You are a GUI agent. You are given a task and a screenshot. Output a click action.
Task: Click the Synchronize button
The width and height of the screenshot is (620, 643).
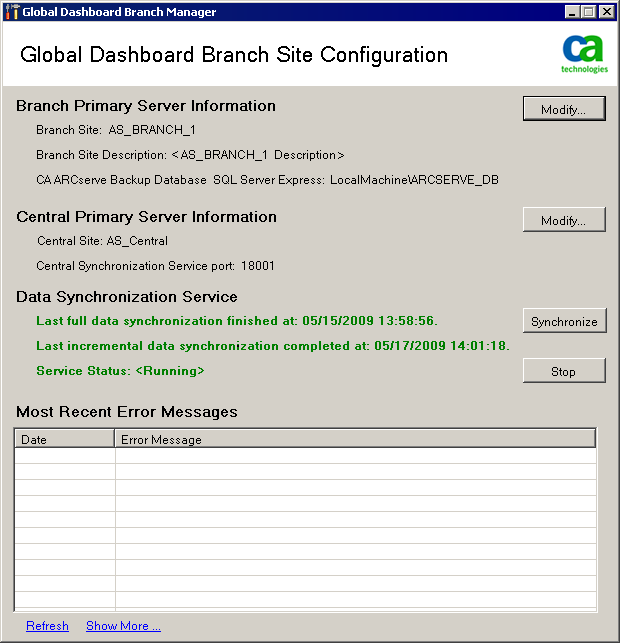click(564, 321)
